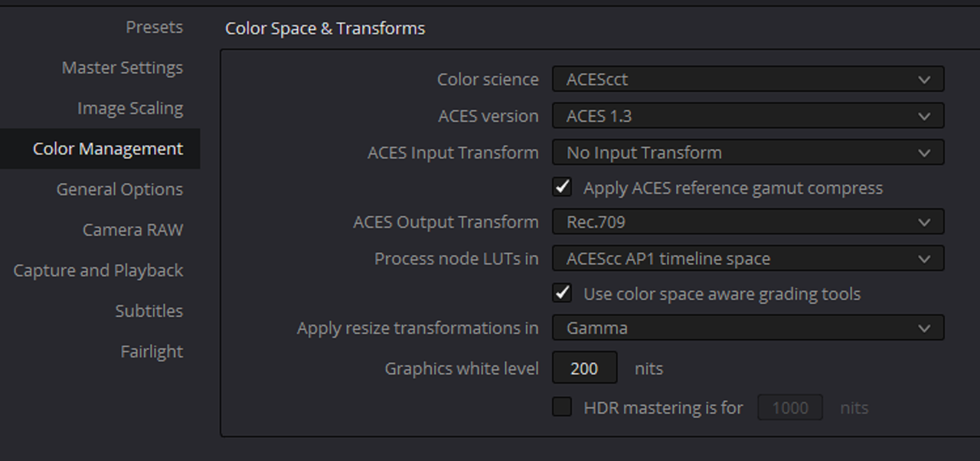The image size is (980, 461).
Task: Click the Color Space & Transforms heading
Action: click(325, 28)
